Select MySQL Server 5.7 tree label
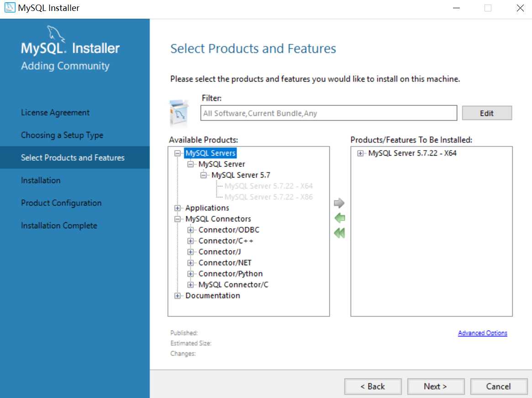The image size is (532, 398). (x=241, y=175)
